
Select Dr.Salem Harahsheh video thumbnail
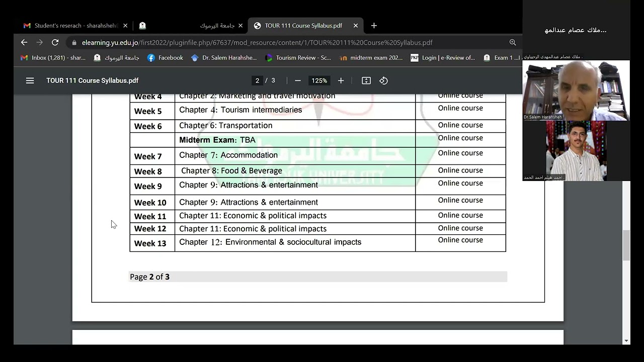click(576, 90)
